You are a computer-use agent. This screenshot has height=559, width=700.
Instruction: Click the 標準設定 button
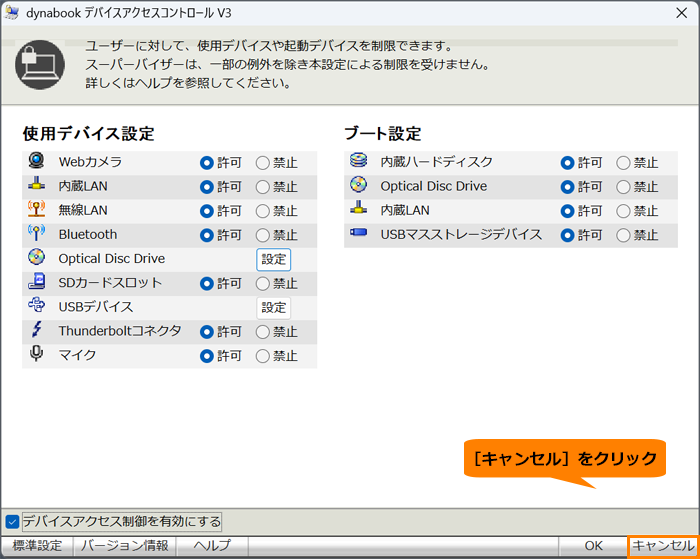(37, 546)
